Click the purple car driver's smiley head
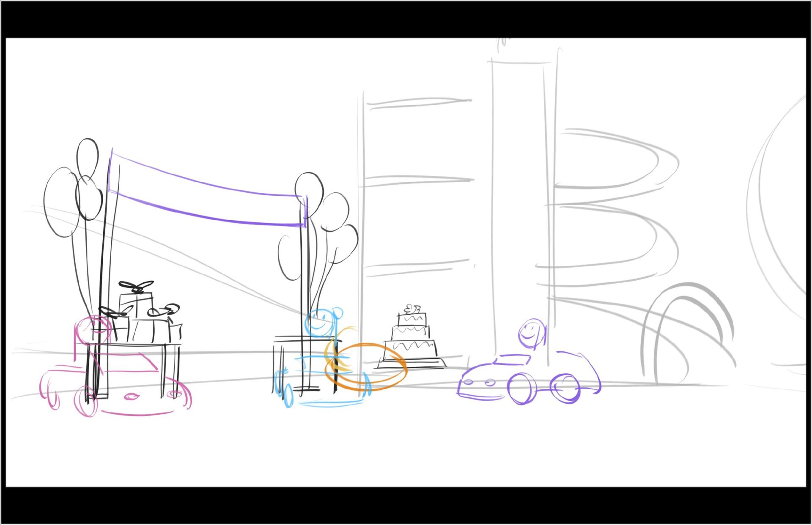Image resolution: width=812 pixels, height=525 pixels. pyautogui.click(x=531, y=333)
